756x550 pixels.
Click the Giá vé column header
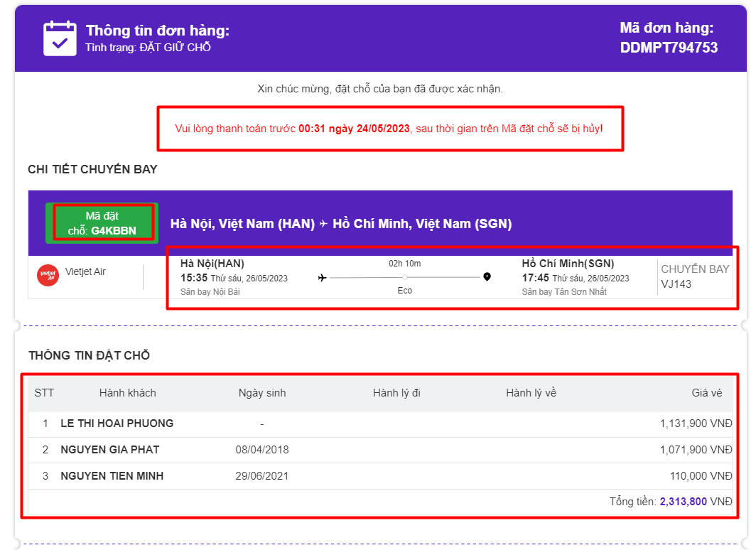706,393
